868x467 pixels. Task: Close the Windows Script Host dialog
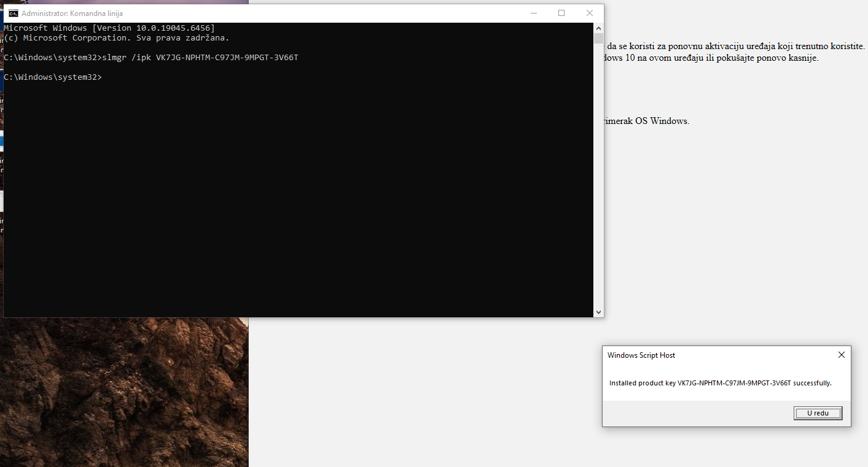842,355
